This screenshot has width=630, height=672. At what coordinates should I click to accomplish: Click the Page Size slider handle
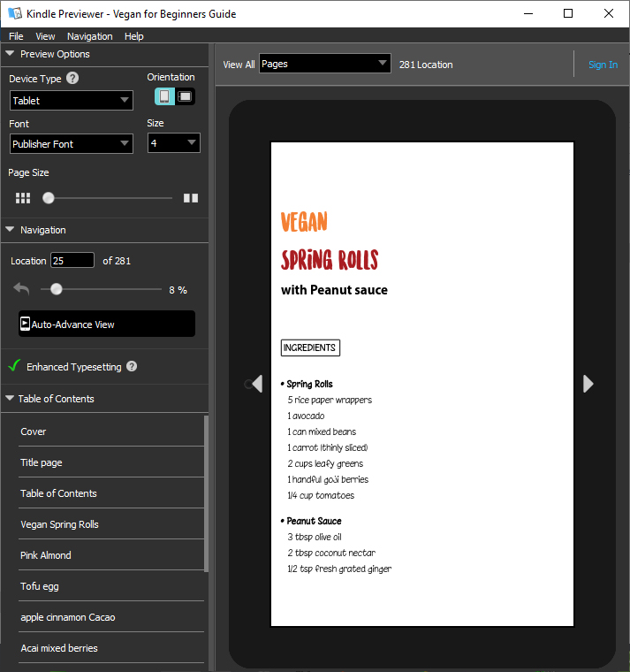(49, 198)
